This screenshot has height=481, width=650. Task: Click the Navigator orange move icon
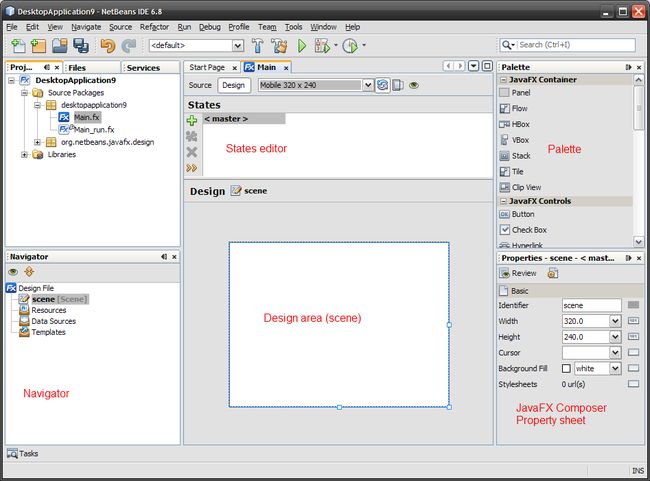pyautogui.click(x=29, y=272)
